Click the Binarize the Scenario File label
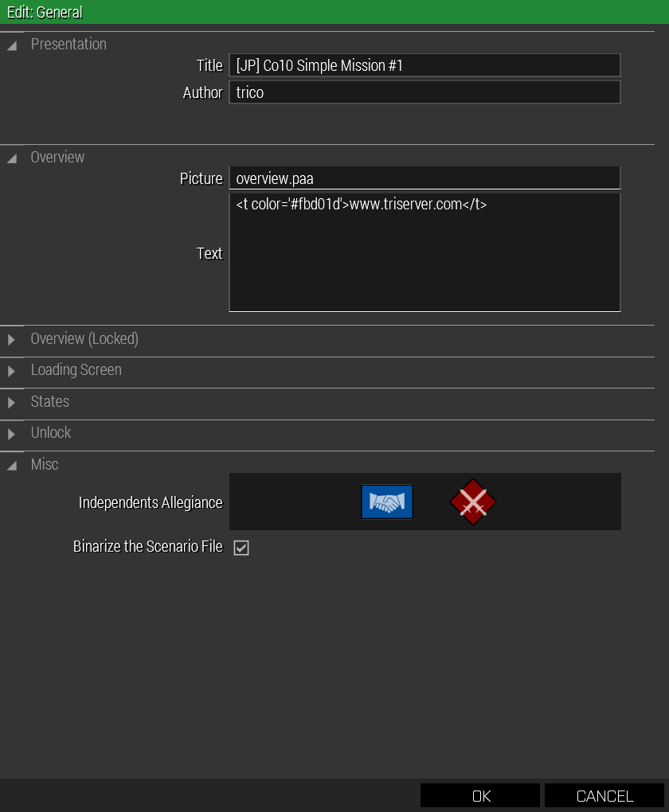The width and height of the screenshot is (669, 812). (x=147, y=546)
